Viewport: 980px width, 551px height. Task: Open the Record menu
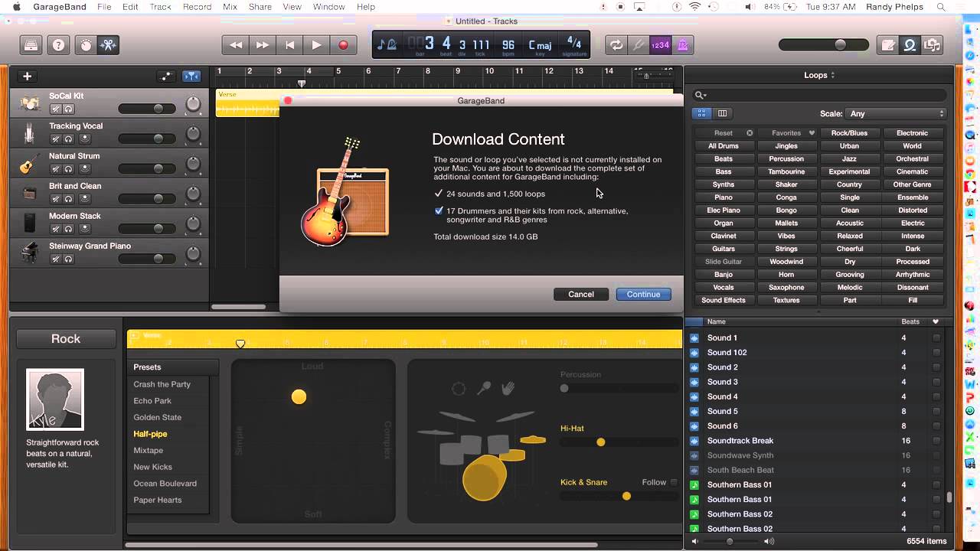pyautogui.click(x=197, y=7)
